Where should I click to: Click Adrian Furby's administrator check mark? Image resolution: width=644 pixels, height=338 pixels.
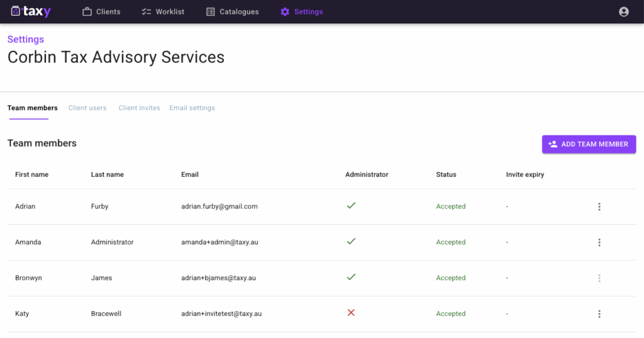[351, 205]
